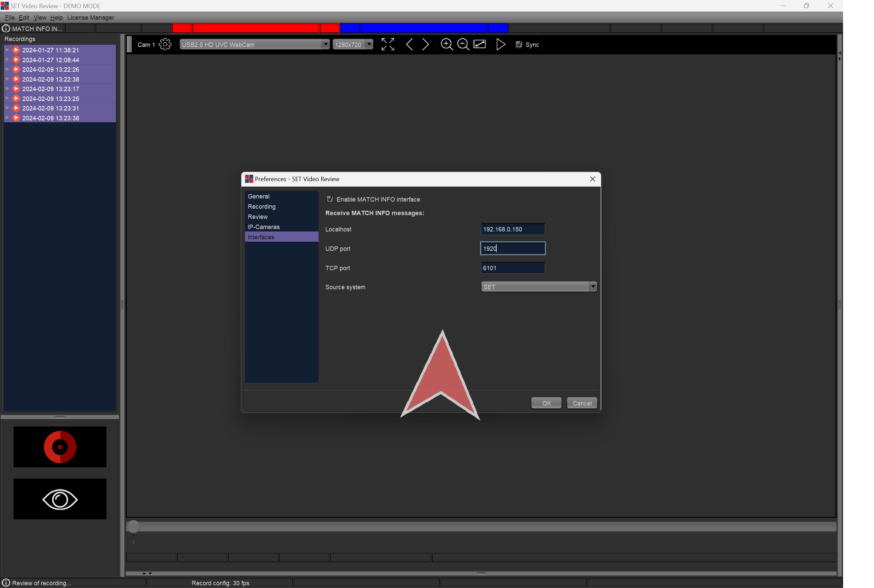Select IP-Cameras preferences category
The height and width of the screenshot is (588, 874).
[x=263, y=227]
